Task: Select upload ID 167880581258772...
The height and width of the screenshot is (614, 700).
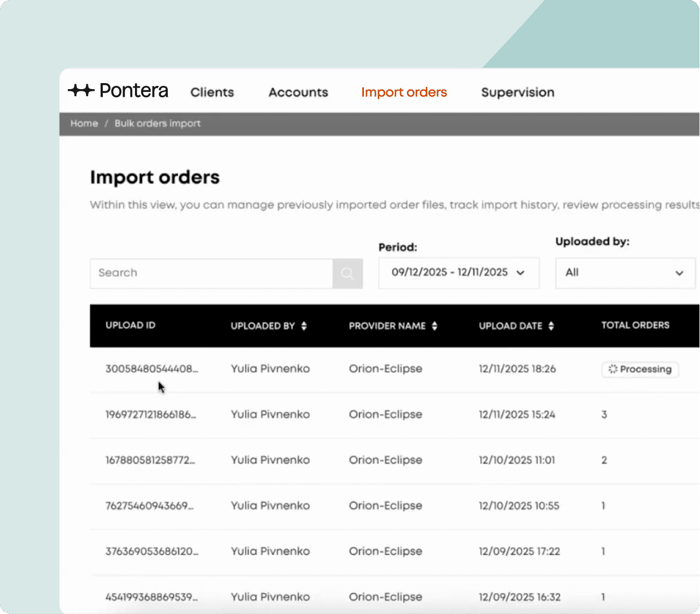Action: (x=150, y=460)
